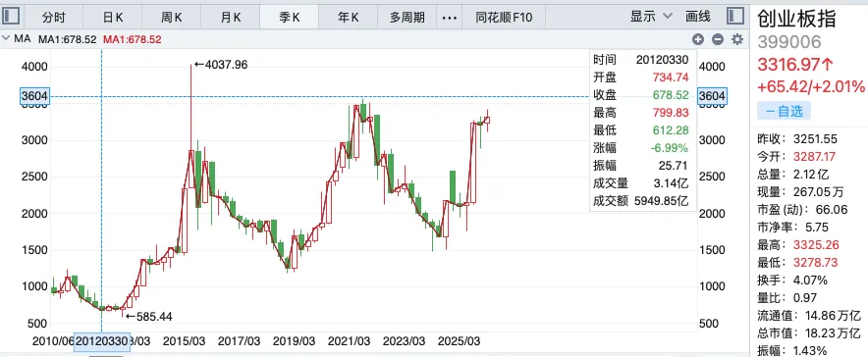Viewport: 868px width, 357px height.
Task: Click the black MA1:678.52 value
Action: [67, 39]
